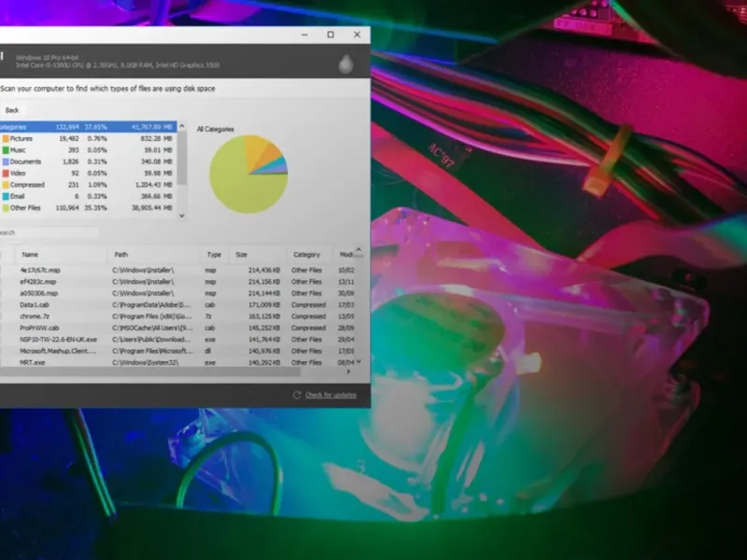Screen dimensions: 747x560
Task: Click the file list scroll up arrow
Action: pyautogui.click(x=359, y=250)
